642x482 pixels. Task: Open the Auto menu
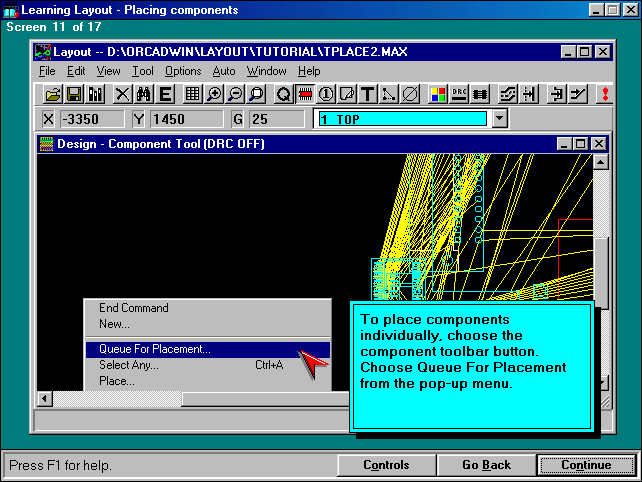tap(224, 71)
